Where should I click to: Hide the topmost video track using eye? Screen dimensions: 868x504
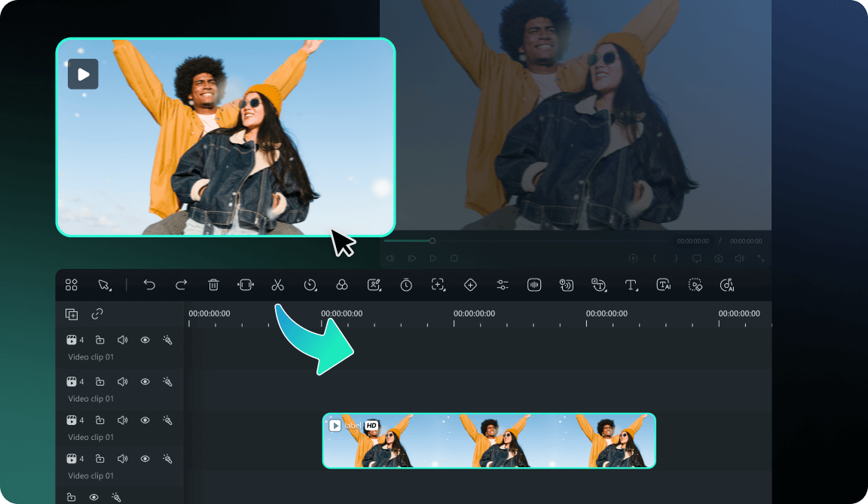145,340
